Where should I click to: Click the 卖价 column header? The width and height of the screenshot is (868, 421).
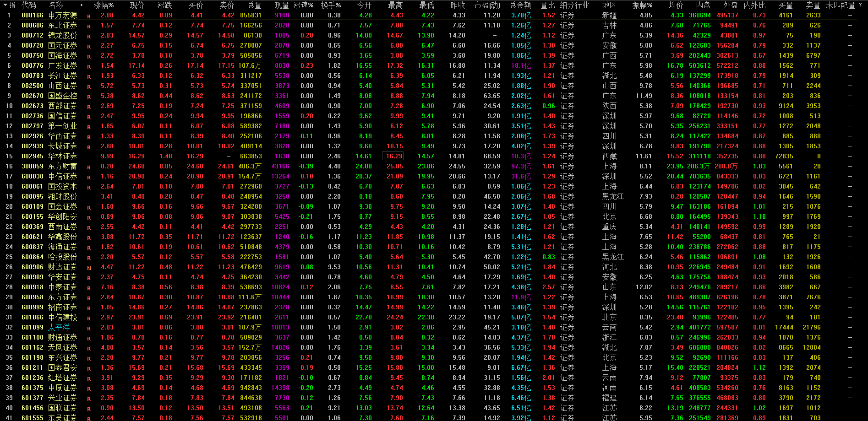[227, 5]
